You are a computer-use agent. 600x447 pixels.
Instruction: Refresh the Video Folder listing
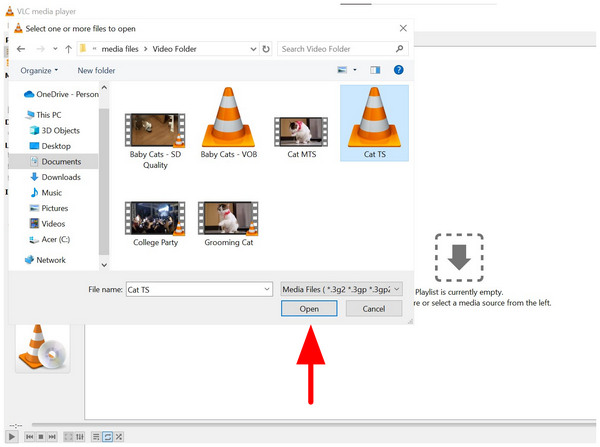[266, 49]
